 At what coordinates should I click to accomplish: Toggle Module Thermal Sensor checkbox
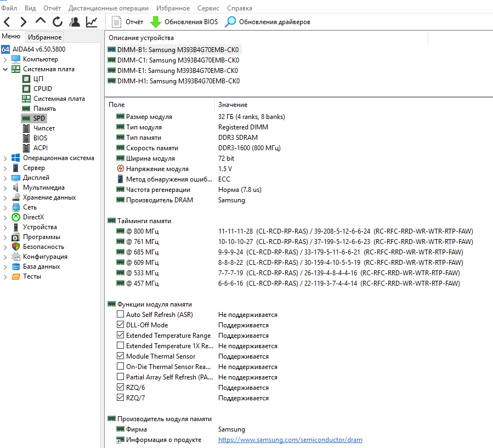tap(120, 355)
